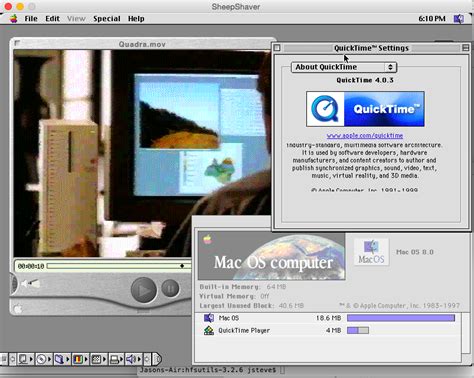Click the Mac OS computer globe banner
The width and height of the screenshot is (474, 378).
coord(272,256)
